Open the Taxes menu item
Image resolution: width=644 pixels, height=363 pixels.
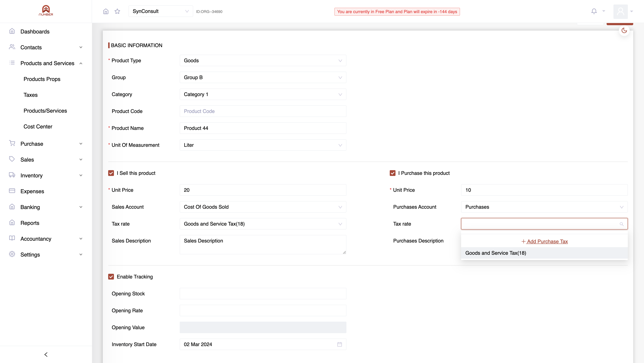click(31, 95)
